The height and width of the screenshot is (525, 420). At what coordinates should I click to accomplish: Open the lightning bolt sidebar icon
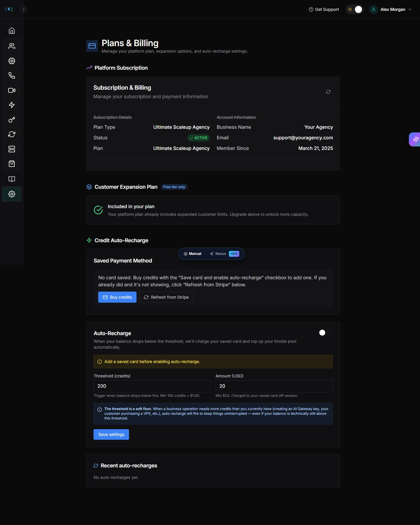click(12, 105)
